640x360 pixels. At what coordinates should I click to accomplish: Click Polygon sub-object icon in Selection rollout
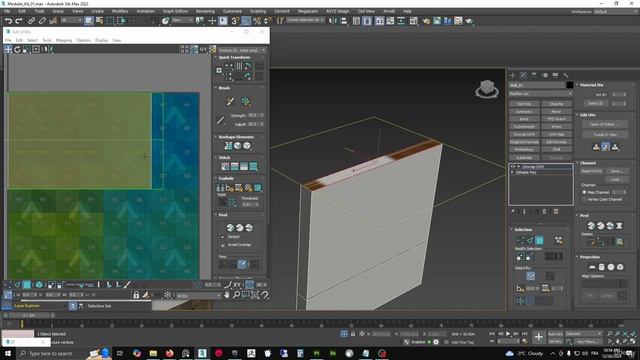point(539,240)
